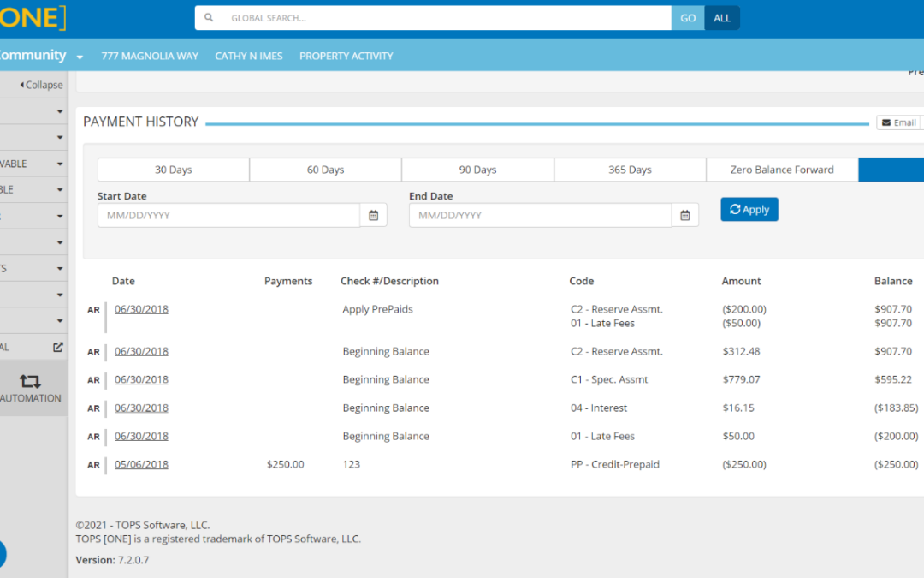This screenshot has height=578, width=924.
Task: Click into the Start Date input field
Action: 228,216
